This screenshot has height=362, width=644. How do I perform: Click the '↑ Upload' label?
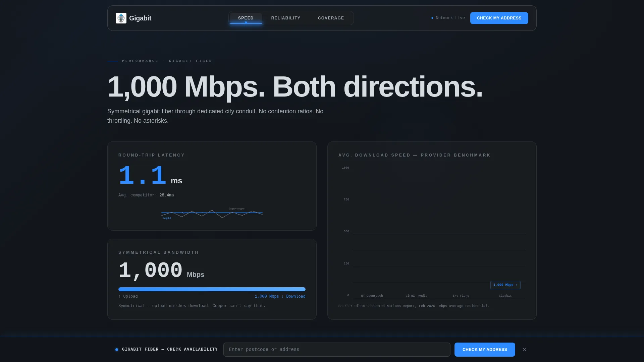point(128,296)
